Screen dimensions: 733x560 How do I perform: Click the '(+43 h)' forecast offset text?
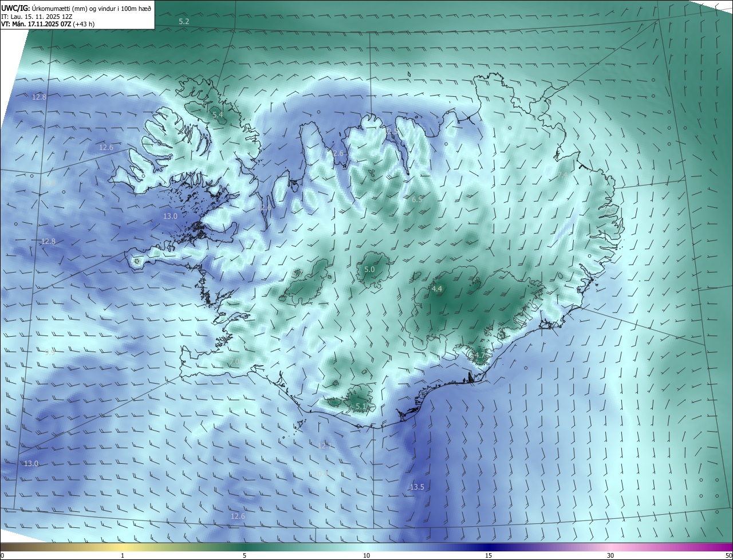click(84, 25)
